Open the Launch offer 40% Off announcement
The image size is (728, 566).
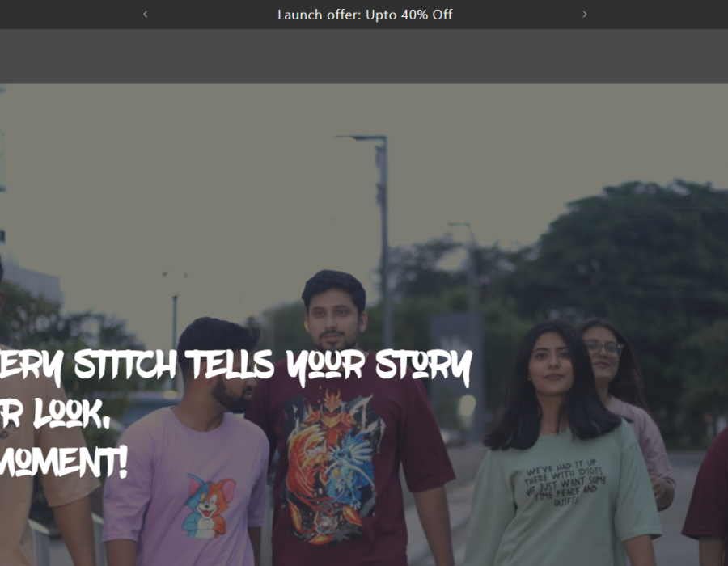(x=364, y=15)
